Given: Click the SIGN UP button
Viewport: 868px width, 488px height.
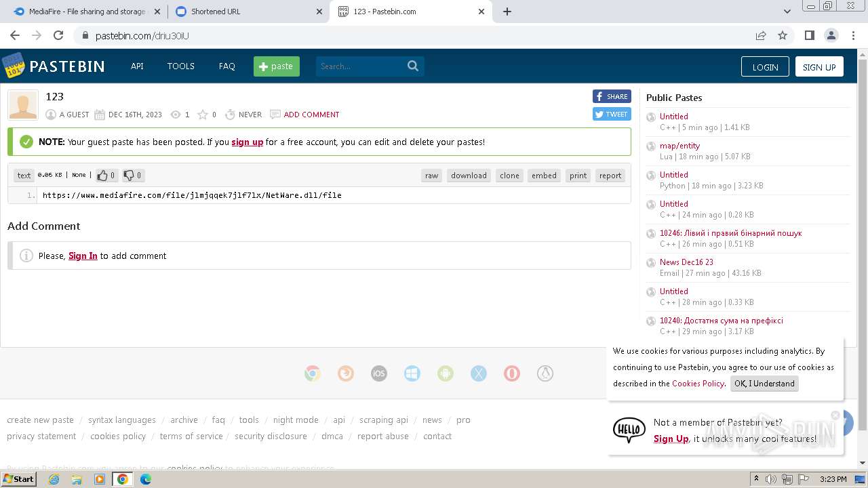Looking at the screenshot, I should (x=819, y=66).
